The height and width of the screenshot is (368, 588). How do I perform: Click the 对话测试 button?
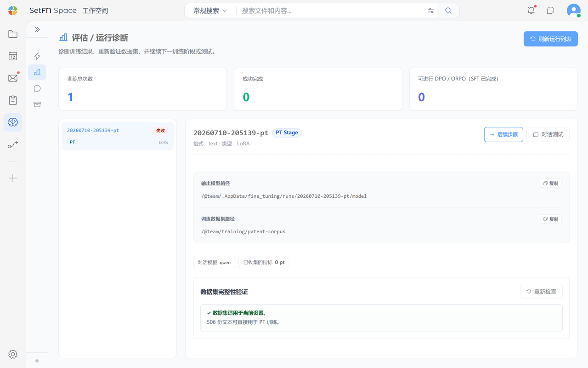tap(548, 134)
